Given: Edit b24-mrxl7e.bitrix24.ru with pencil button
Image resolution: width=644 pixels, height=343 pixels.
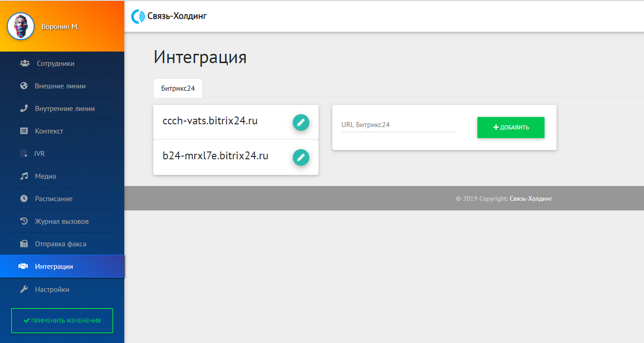Looking at the screenshot, I should coord(301,157).
